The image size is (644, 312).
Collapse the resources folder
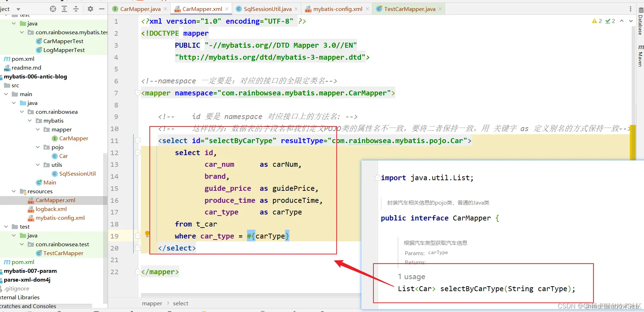(x=14, y=191)
